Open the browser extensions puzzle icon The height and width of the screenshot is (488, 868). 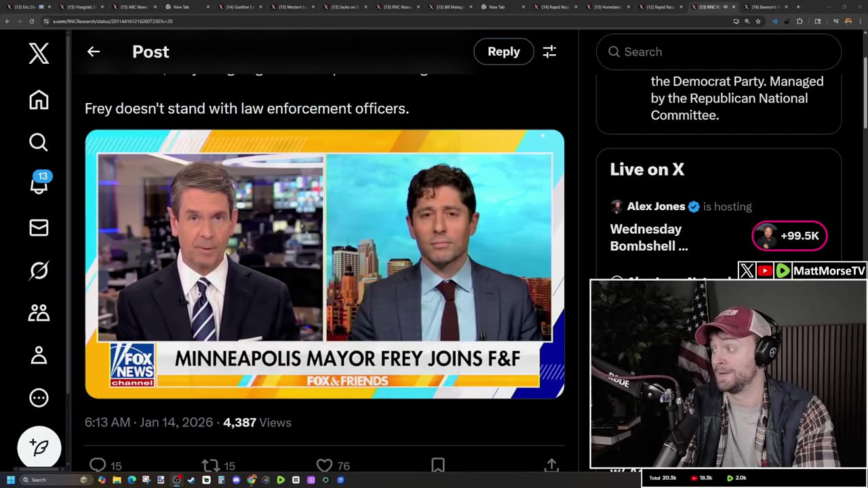click(x=800, y=21)
